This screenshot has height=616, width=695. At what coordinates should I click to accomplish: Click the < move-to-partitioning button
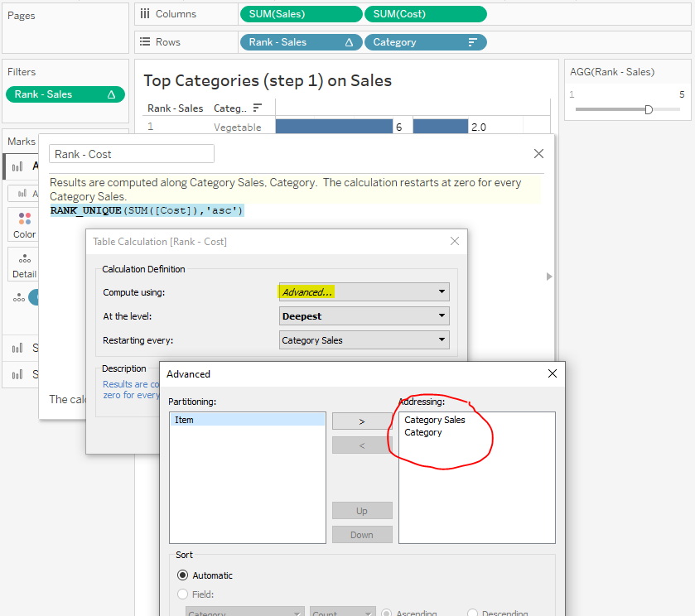(362, 445)
